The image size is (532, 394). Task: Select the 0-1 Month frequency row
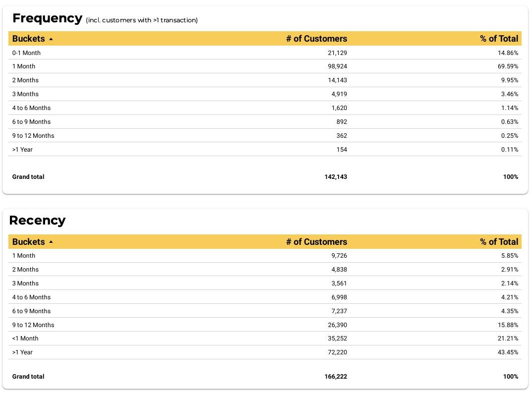coord(265,53)
